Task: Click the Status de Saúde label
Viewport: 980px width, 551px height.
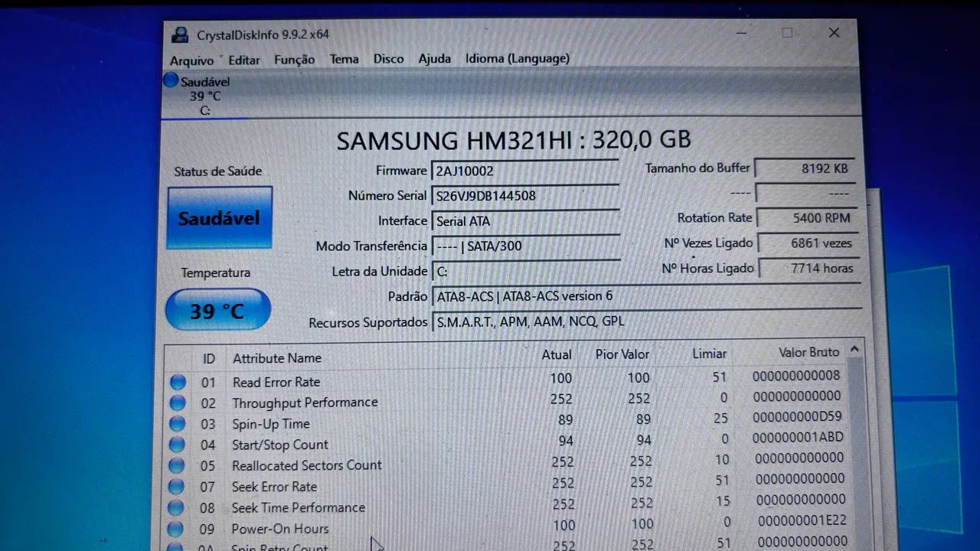Action: tap(217, 171)
